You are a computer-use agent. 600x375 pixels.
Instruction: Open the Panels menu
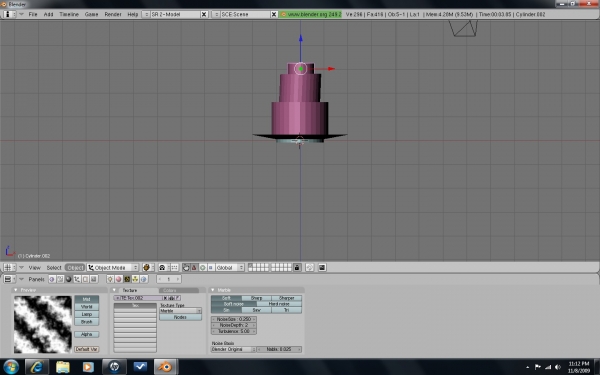point(36,279)
